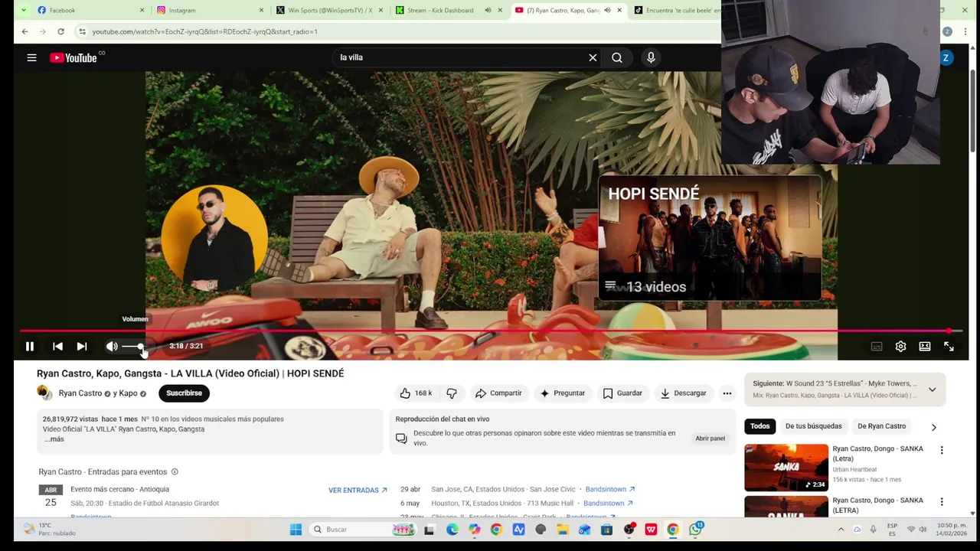Open Bandsintown link for San Jose

tap(610, 489)
